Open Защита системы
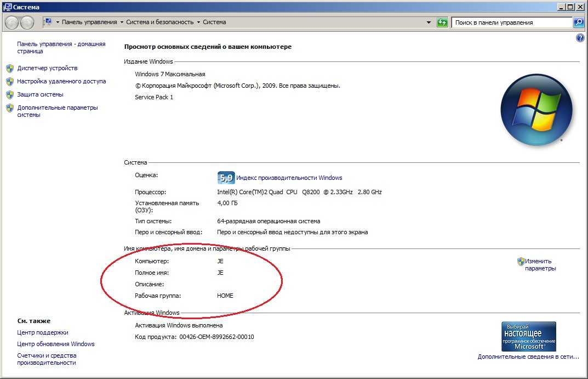This screenshot has height=379, width=588. (x=40, y=94)
